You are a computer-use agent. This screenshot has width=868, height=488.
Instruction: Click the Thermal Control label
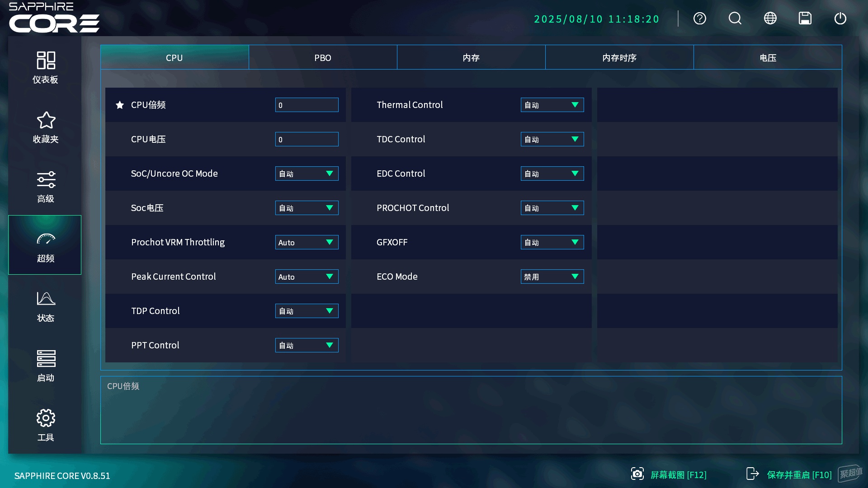410,105
